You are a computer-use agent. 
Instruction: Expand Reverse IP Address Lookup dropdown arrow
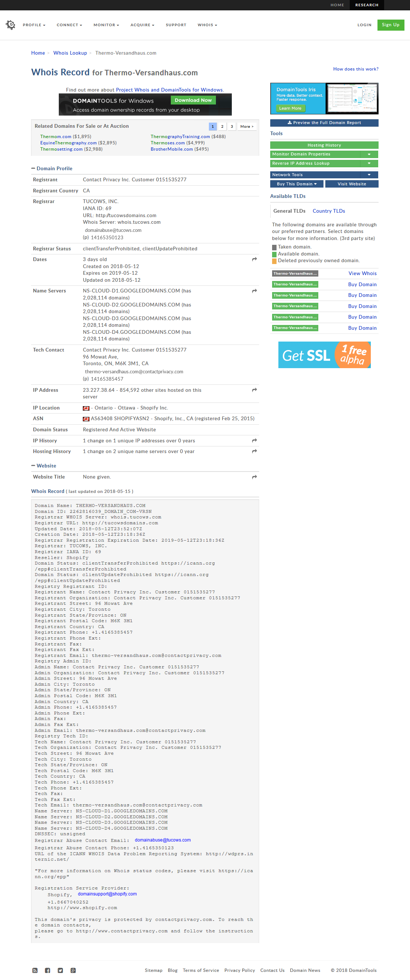coord(369,163)
